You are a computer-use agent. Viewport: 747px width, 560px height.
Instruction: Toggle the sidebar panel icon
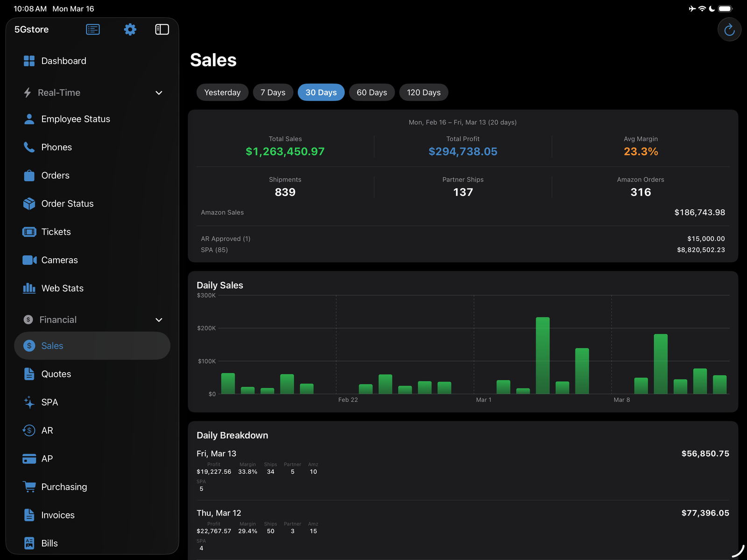pos(162,29)
